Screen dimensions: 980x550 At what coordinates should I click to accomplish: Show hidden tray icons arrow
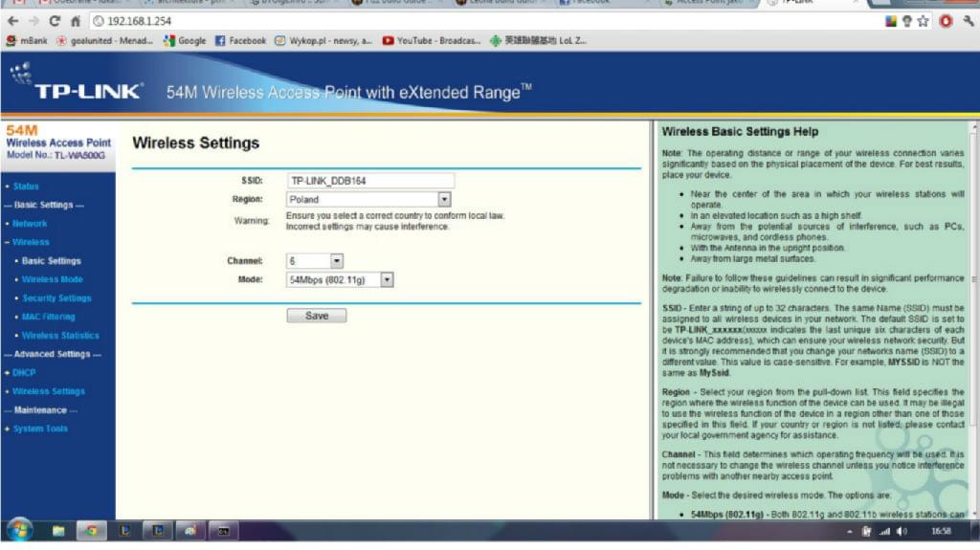click(850, 532)
